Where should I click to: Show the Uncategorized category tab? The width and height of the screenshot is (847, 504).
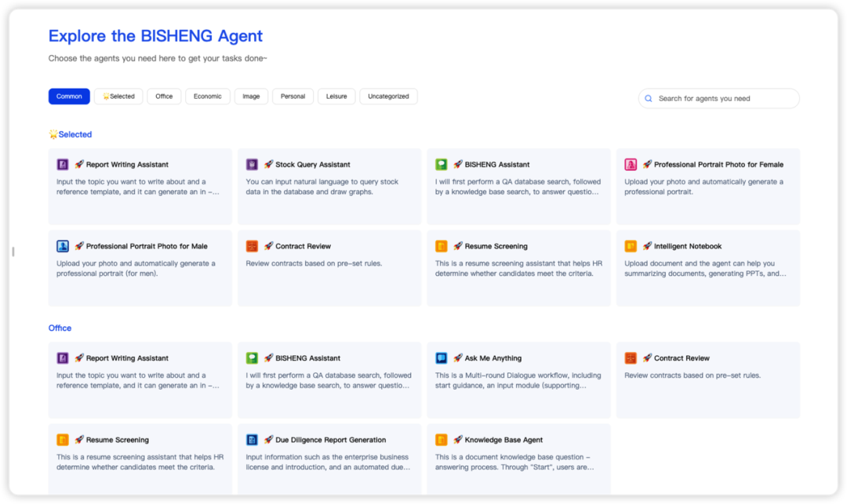click(x=388, y=96)
